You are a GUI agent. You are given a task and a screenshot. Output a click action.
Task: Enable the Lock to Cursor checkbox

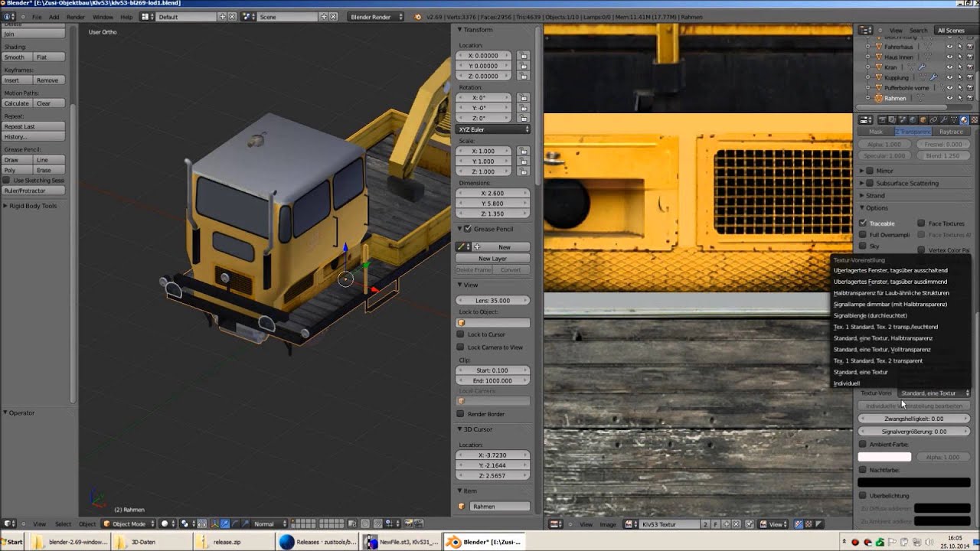(x=460, y=334)
